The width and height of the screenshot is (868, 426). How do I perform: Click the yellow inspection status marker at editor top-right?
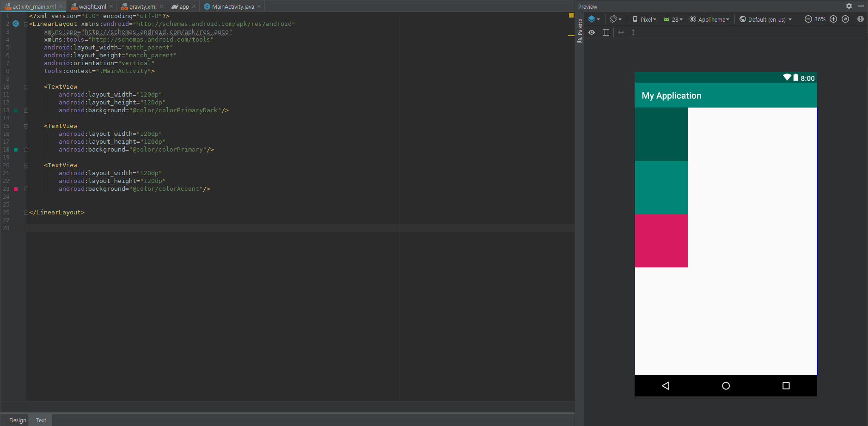pos(571,15)
